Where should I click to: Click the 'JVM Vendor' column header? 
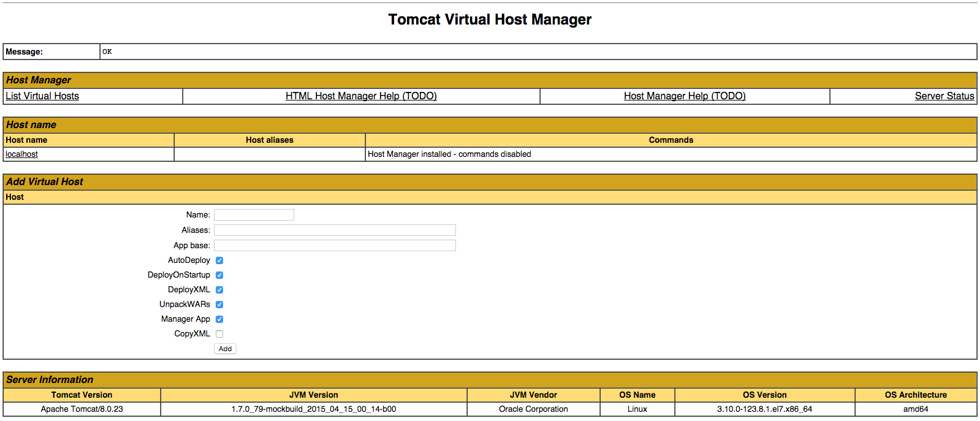point(533,395)
